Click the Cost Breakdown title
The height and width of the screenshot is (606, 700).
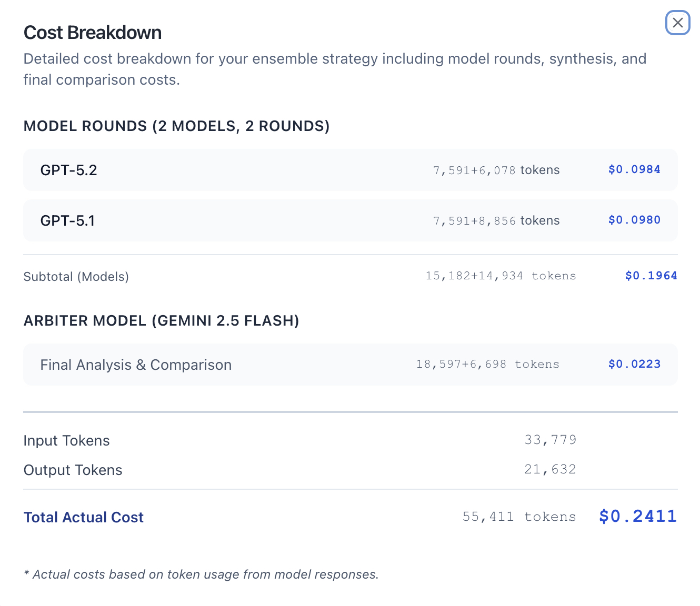pos(92,32)
